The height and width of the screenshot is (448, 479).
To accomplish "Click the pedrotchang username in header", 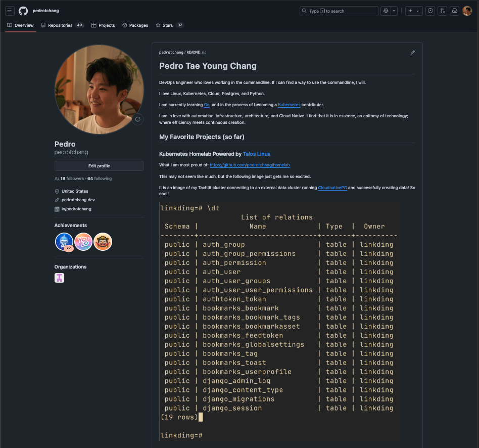I will (x=45, y=11).
